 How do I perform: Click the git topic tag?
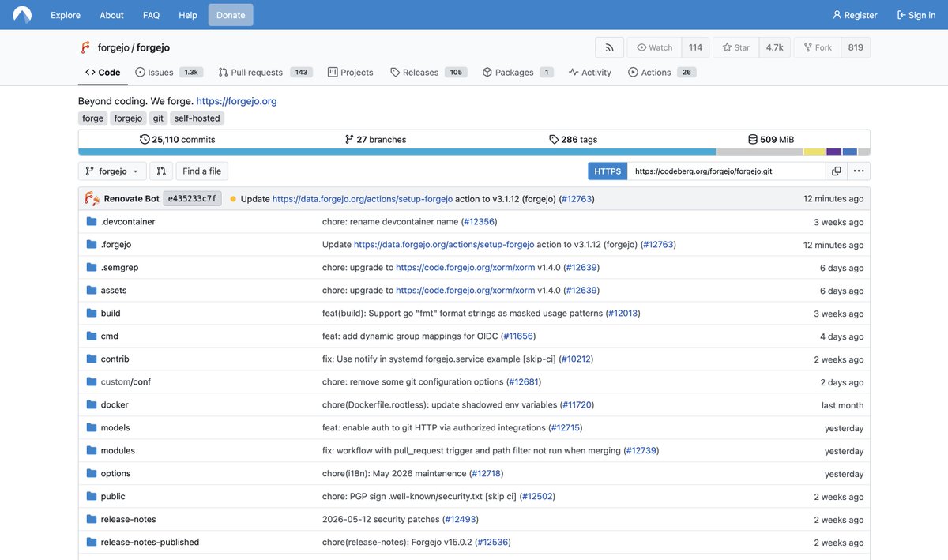159,118
